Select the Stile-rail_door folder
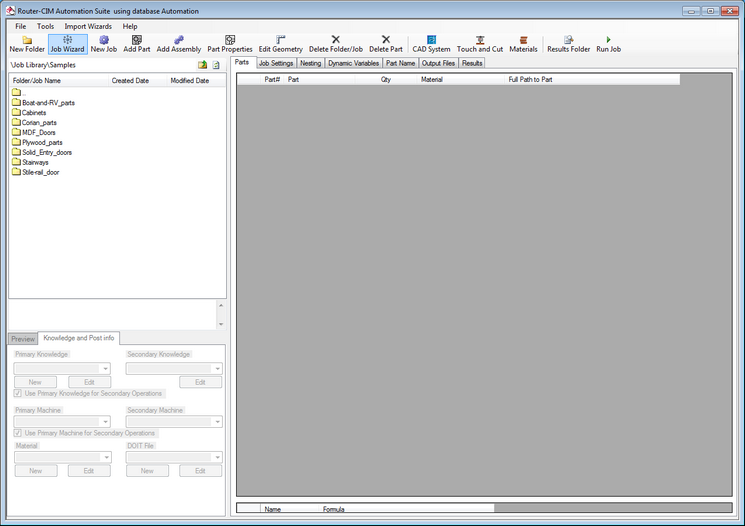The width and height of the screenshot is (745, 526). 36,172
